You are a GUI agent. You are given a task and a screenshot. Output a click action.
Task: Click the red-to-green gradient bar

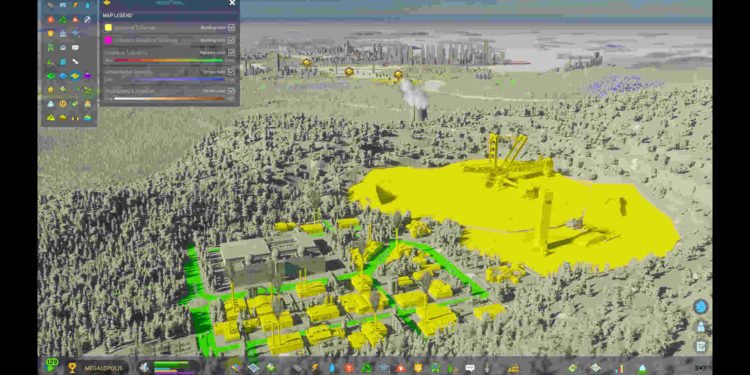[168, 60]
